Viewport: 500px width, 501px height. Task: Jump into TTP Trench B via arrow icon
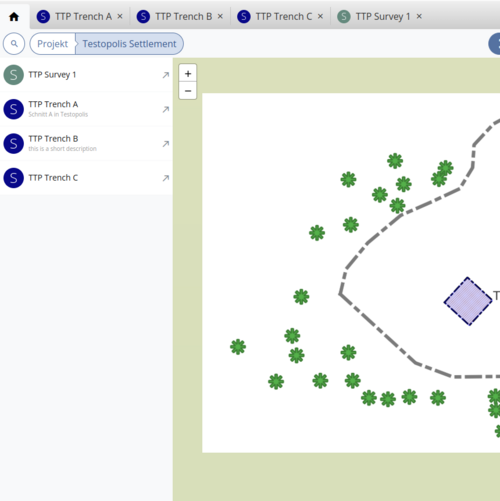coord(166,144)
